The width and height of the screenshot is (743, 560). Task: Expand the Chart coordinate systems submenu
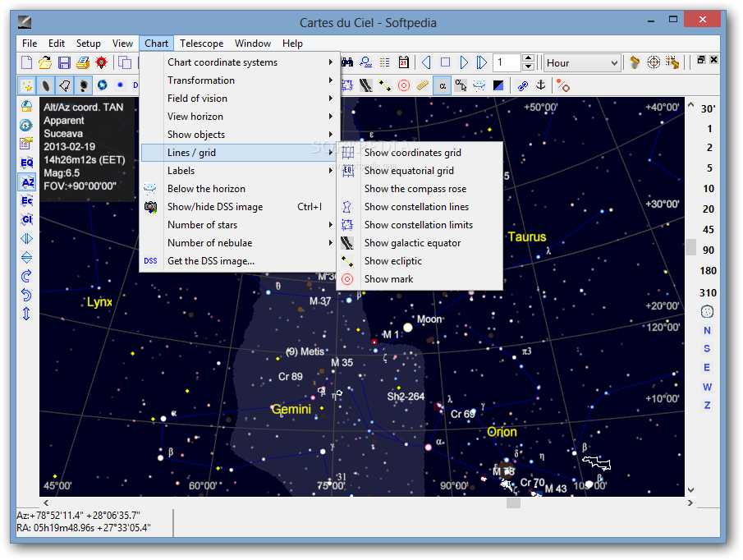point(240,62)
